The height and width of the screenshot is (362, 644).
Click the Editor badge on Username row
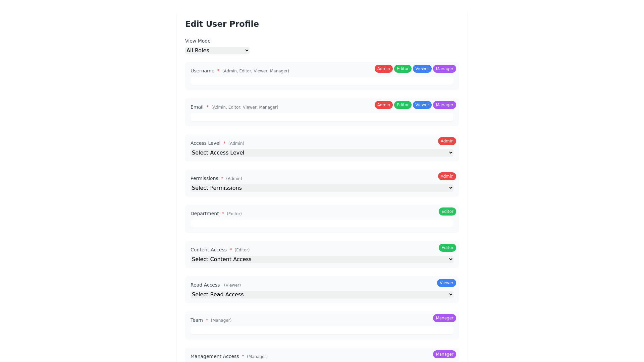coord(402,69)
